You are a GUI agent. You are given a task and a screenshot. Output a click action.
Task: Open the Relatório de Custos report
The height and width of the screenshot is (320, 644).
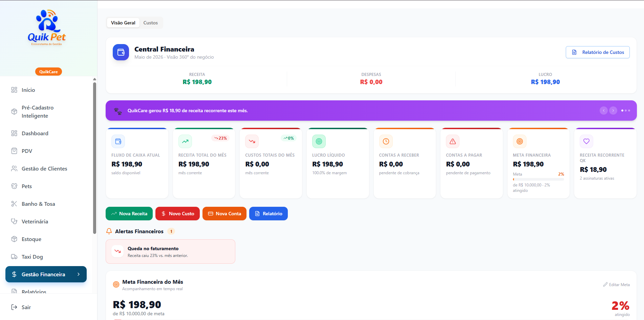pos(598,52)
